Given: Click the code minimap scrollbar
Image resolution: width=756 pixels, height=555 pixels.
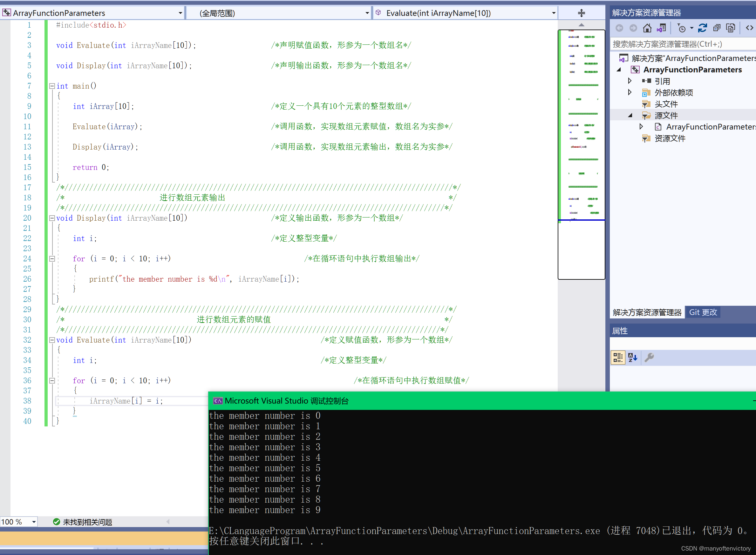Looking at the screenshot, I should pyautogui.click(x=582, y=155).
